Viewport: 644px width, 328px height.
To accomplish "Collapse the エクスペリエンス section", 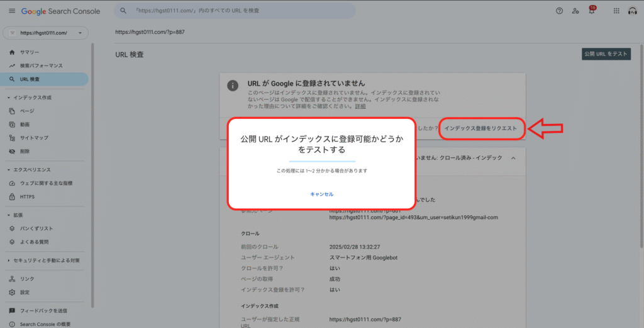I will [x=9, y=170].
